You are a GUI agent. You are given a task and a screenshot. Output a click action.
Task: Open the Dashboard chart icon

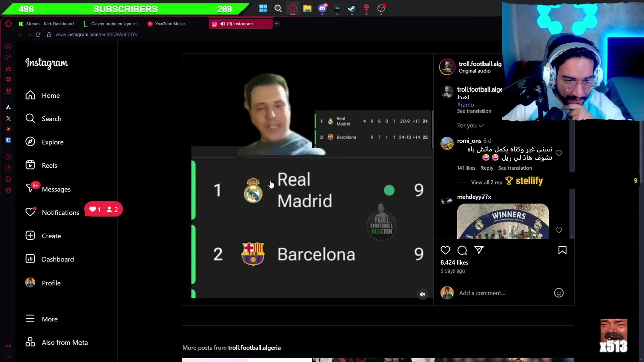pyautogui.click(x=30, y=259)
